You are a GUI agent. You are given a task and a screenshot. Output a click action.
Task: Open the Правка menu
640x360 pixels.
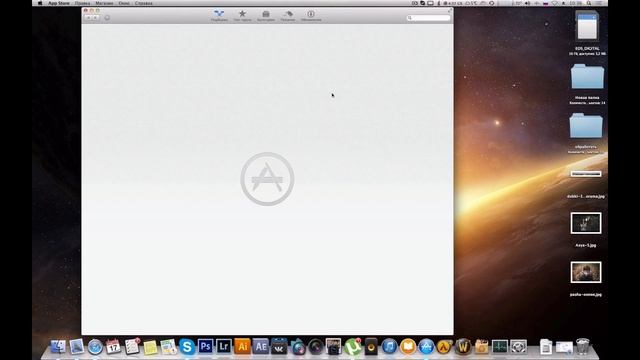82,3
